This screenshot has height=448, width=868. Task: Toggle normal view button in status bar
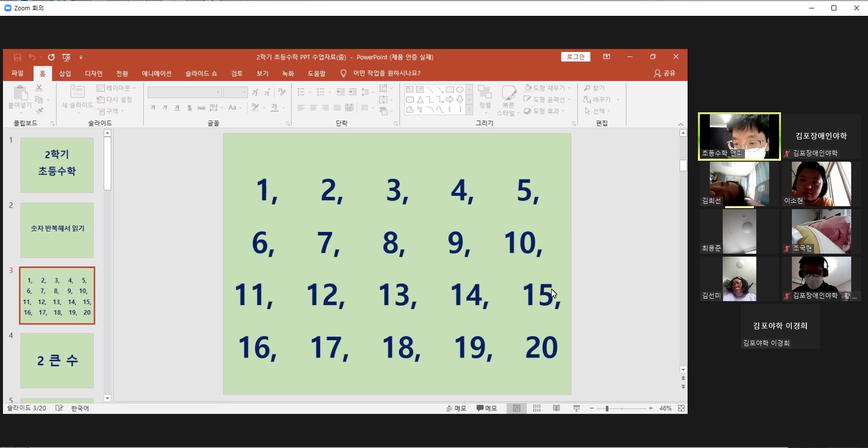(517, 408)
